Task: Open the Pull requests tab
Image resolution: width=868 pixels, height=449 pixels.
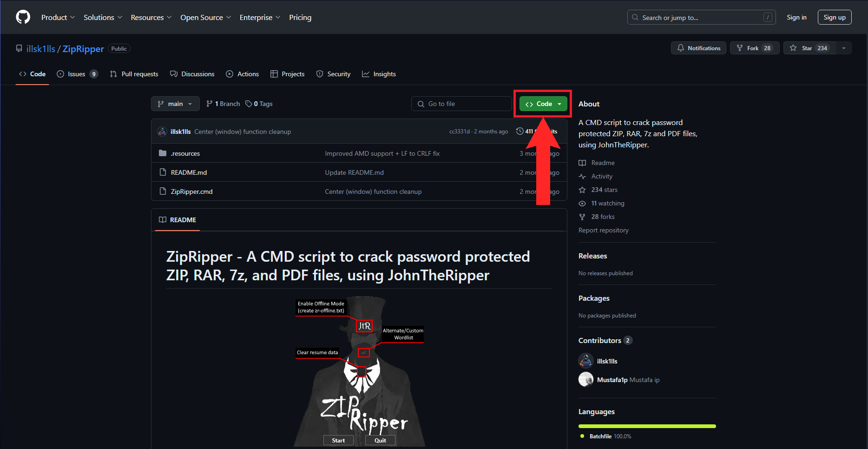Action: 134,74
